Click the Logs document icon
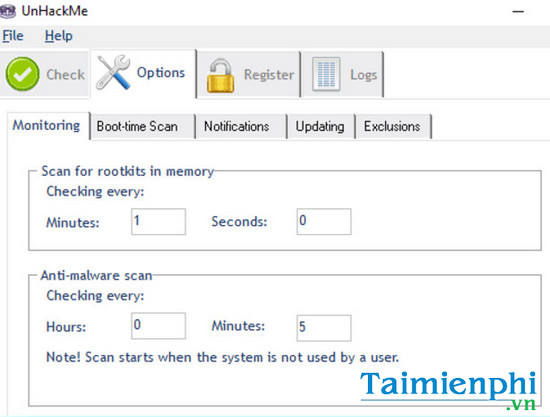Viewport: 550px width, 417px height. point(326,74)
